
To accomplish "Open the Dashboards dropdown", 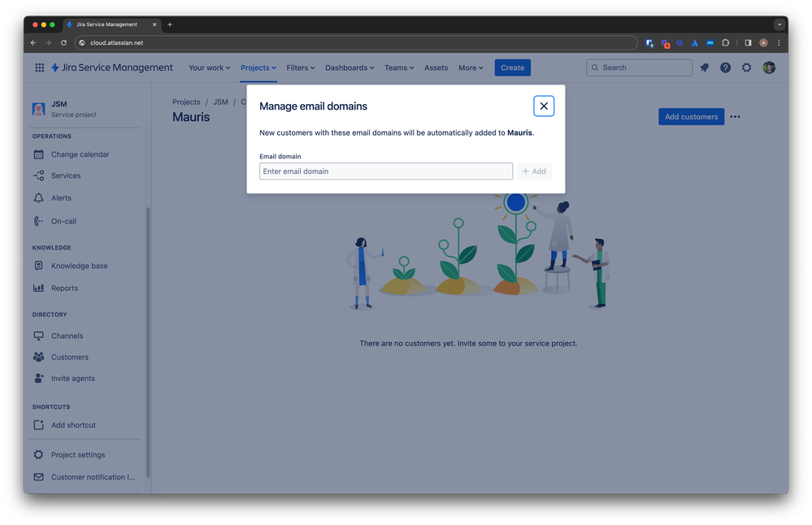I will (x=350, y=67).
